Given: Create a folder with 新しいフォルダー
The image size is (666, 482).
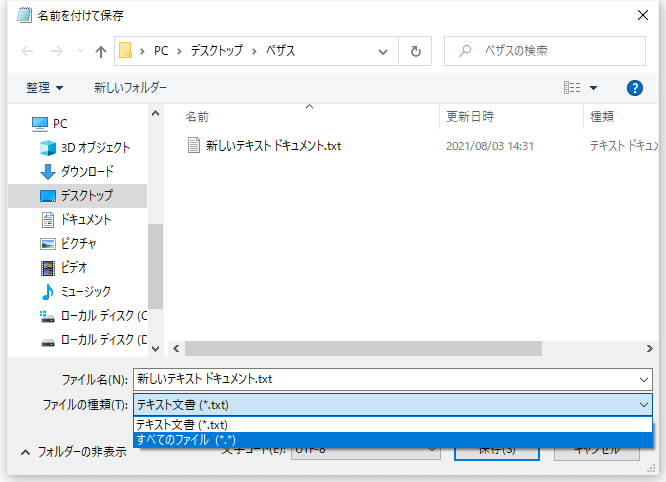Looking at the screenshot, I should 130,88.
